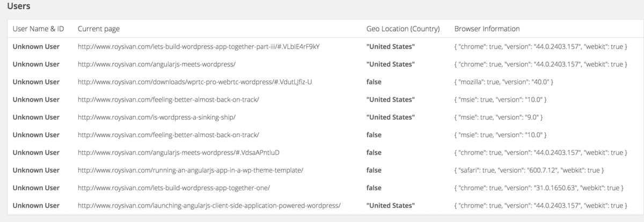Select Unknown User in the part-iii row
This screenshot has width=644, height=222.
click(x=36, y=47)
